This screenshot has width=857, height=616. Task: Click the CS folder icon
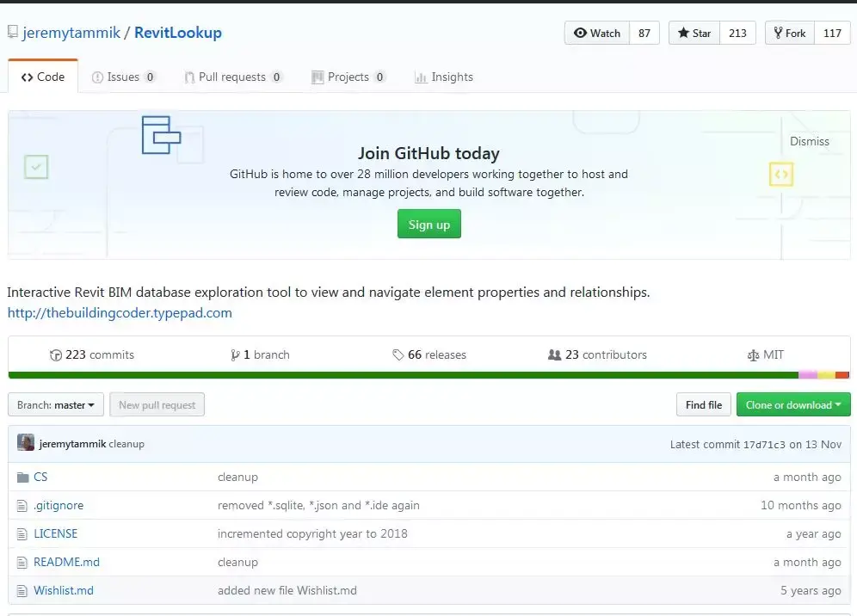[23, 477]
